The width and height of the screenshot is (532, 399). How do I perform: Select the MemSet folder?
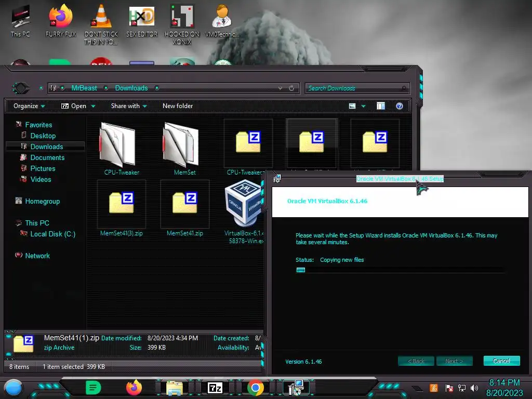point(184,149)
